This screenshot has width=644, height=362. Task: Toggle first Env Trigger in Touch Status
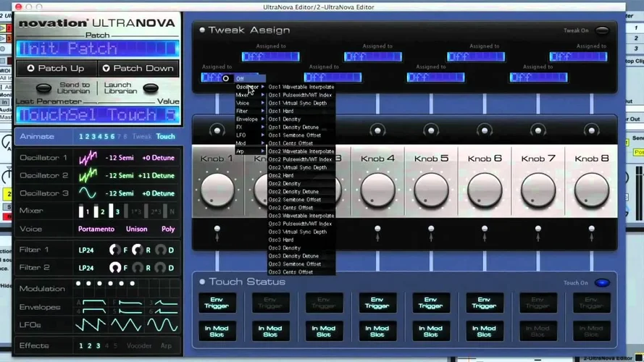(217, 303)
